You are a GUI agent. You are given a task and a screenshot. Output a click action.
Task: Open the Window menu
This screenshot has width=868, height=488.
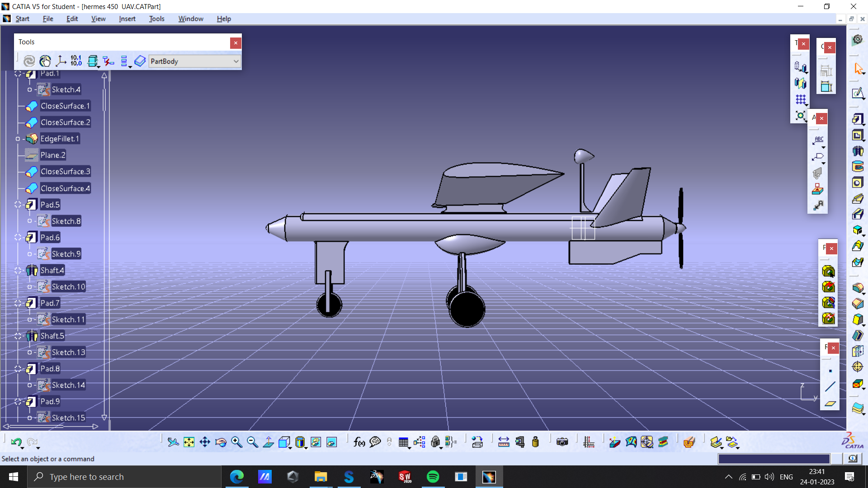pyautogui.click(x=190, y=19)
